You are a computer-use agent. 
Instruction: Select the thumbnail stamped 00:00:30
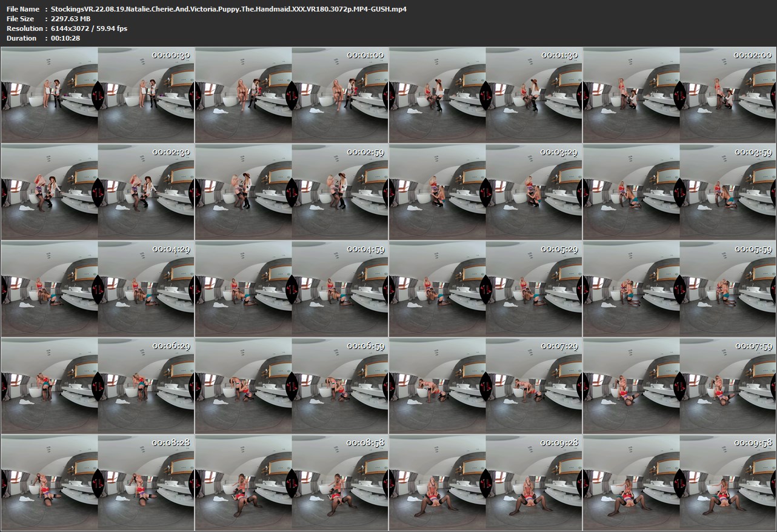98,95
